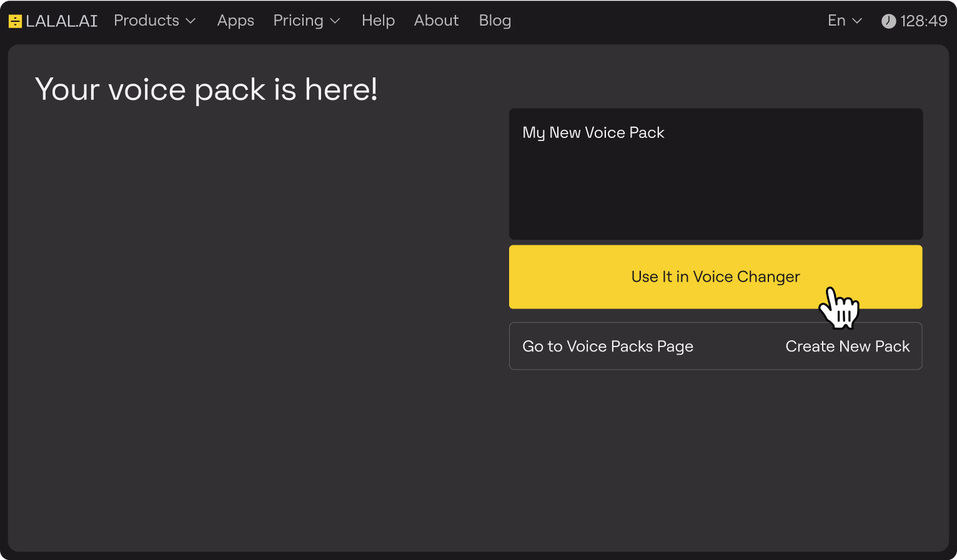
Task: Open the Help page
Action: coord(378,21)
